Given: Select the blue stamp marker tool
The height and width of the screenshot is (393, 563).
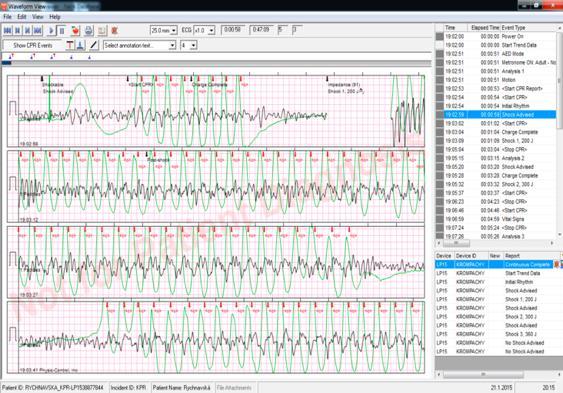Looking at the screenshot, I should [80, 45].
